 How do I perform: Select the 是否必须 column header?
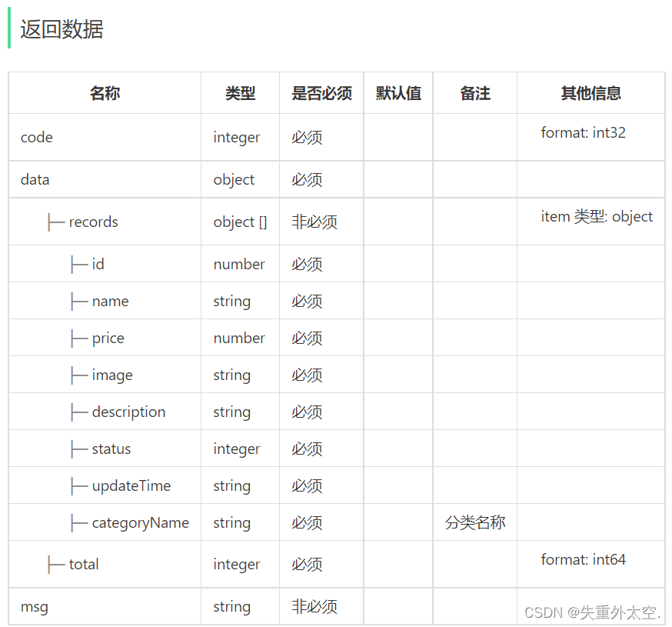[322, 93]
